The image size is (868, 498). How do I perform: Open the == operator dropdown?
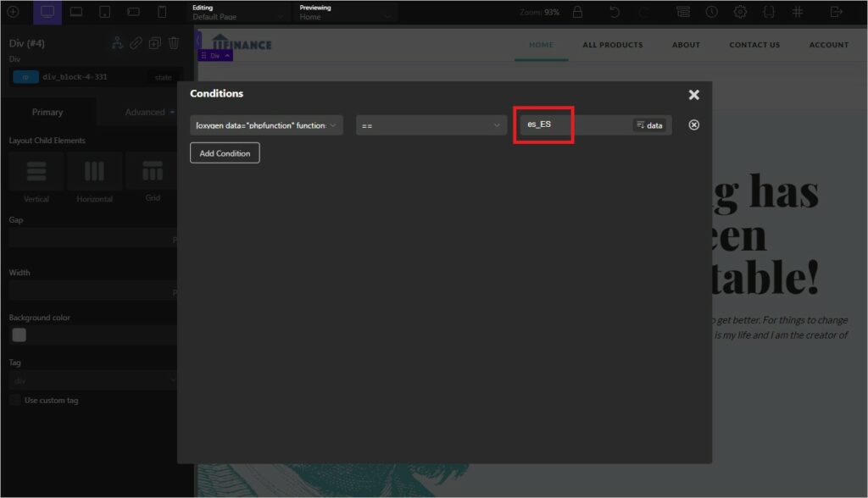(x=431, y=125)
